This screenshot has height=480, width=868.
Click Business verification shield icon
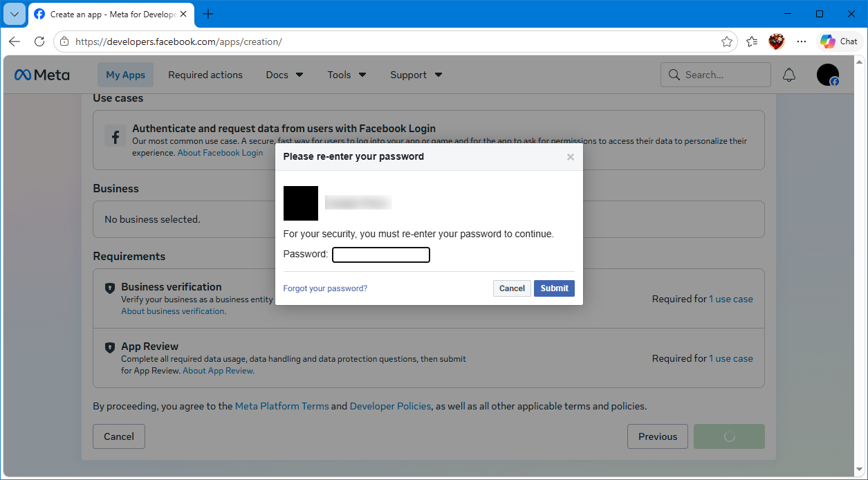[110, 288]
